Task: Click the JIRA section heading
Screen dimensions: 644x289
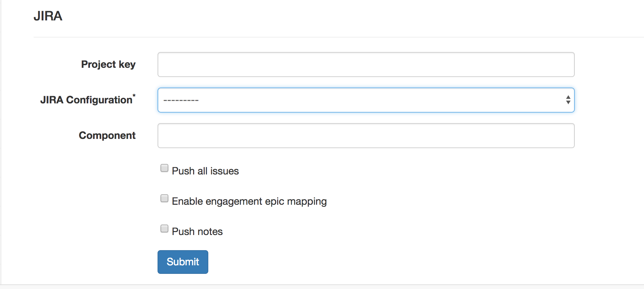Action: point(48,16)
